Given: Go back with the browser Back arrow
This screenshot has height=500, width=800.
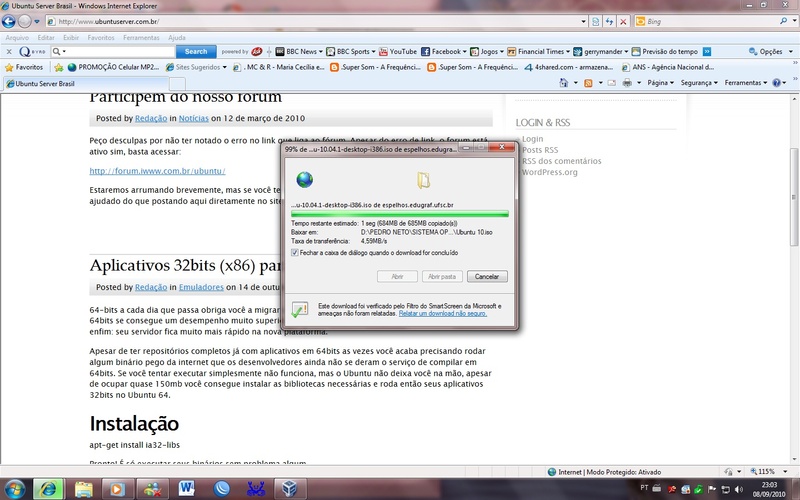Looking at the screenshot, I should (9, 21).
